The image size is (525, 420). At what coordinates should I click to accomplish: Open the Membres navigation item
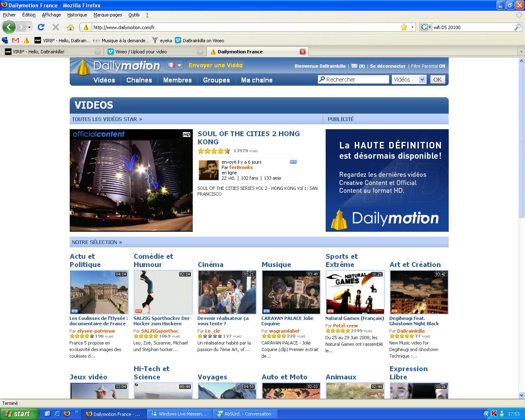click(x=177, y=80)
